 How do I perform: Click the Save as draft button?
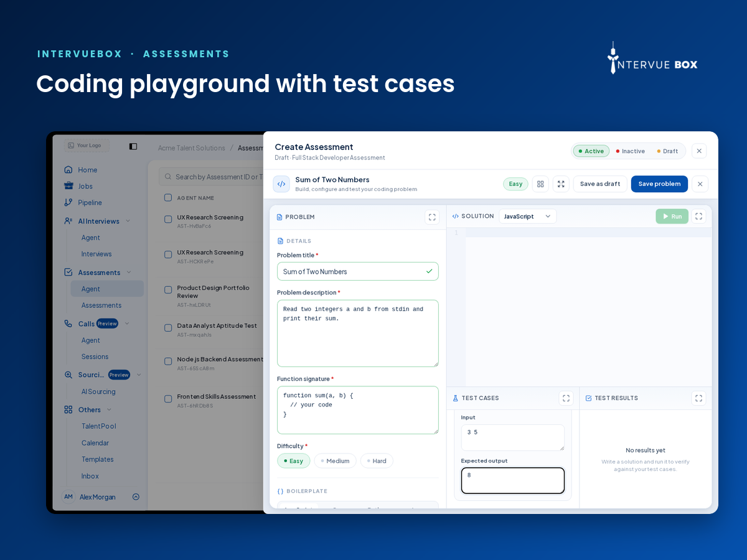600,184
